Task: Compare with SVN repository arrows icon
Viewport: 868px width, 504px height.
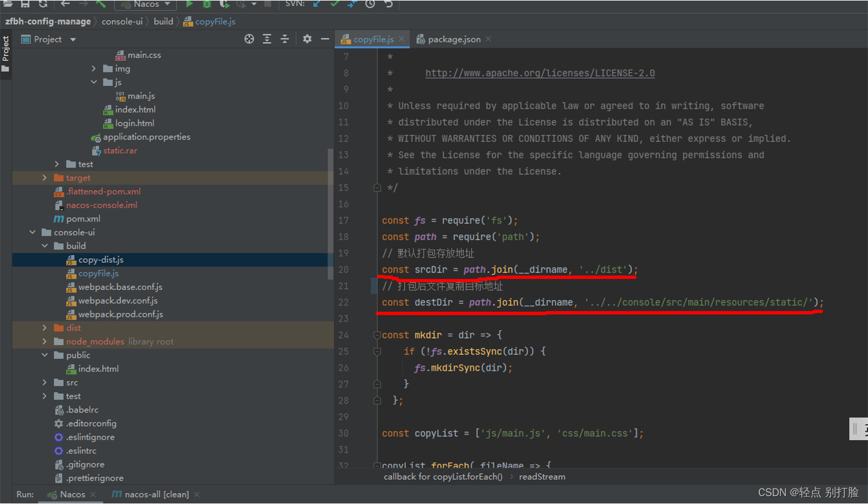Action: [x=352, y=3]
